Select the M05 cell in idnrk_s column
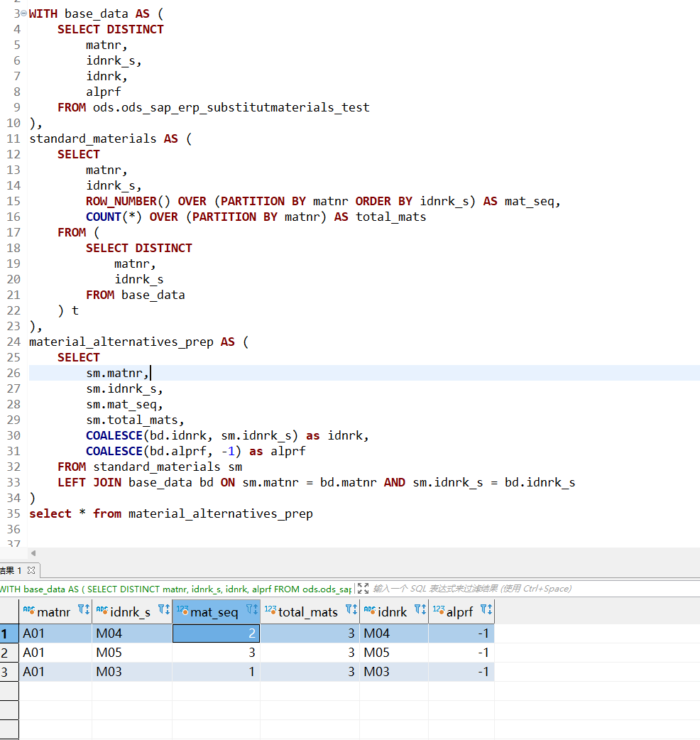Viewport: 700px width, 740px height. point(131,653)
